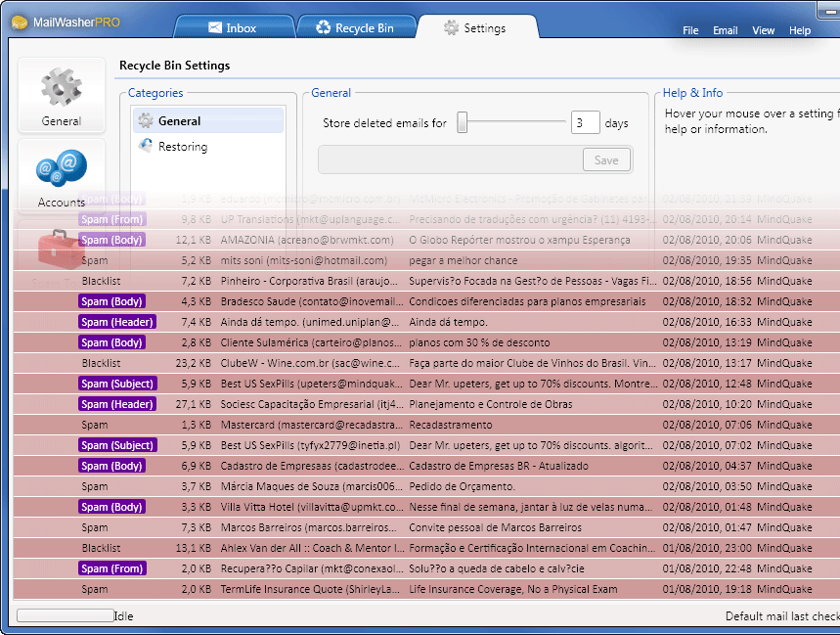Click Blacklist label on Ahlex Van der All row

102,548
